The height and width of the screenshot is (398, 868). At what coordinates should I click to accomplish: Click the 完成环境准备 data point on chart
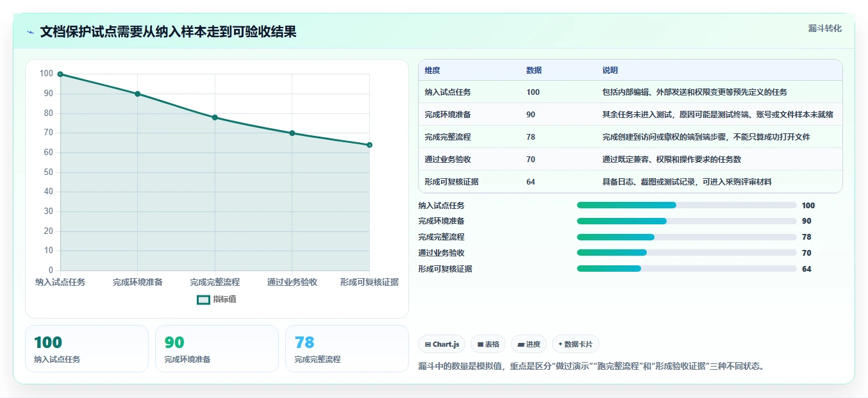[137, 94]
